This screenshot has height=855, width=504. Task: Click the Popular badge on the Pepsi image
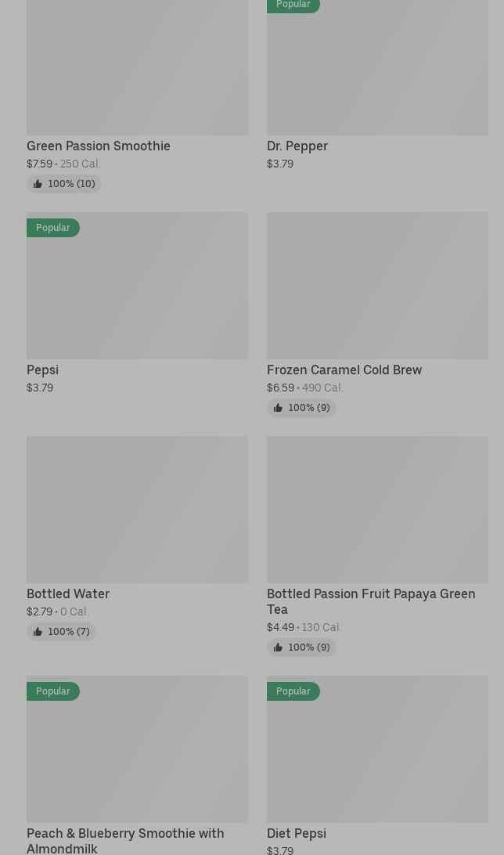tap(53, 228)
